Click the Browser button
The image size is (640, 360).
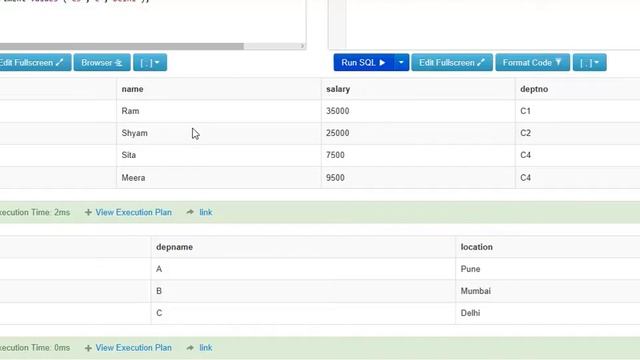tap(102, 62)
